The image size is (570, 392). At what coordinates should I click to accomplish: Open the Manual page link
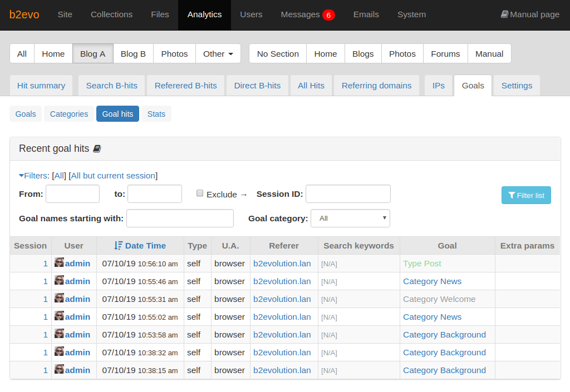530,14
